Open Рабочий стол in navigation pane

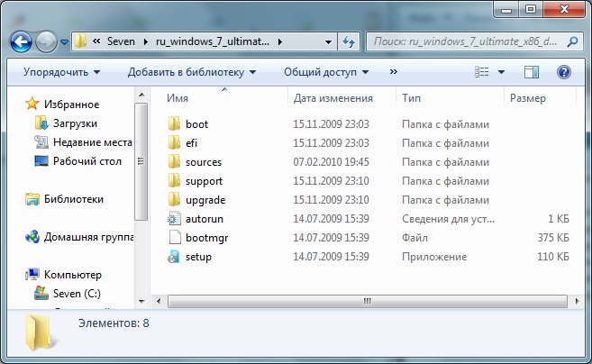87,161
